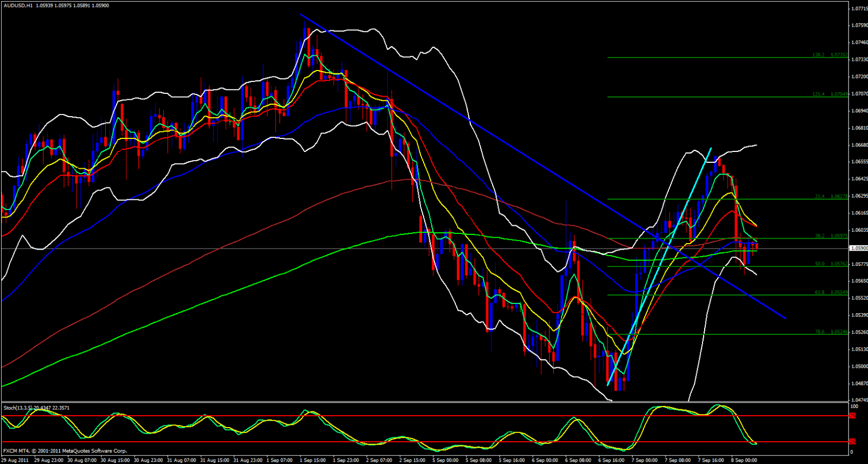Click the 8 Sep 00:00 time label

(x=743, y=460)
